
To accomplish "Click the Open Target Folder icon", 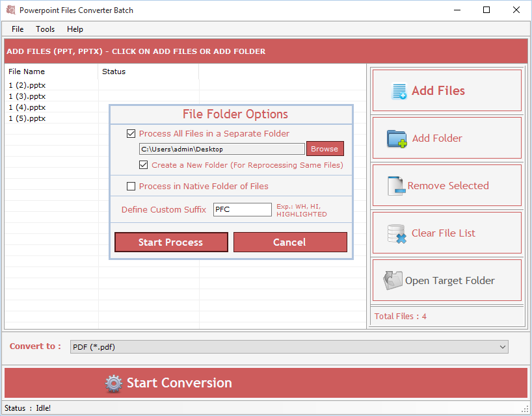I will tap(393, 280).
